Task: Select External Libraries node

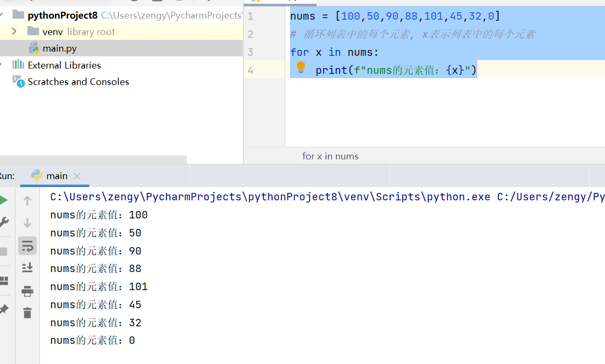Action: coord(64,65)
